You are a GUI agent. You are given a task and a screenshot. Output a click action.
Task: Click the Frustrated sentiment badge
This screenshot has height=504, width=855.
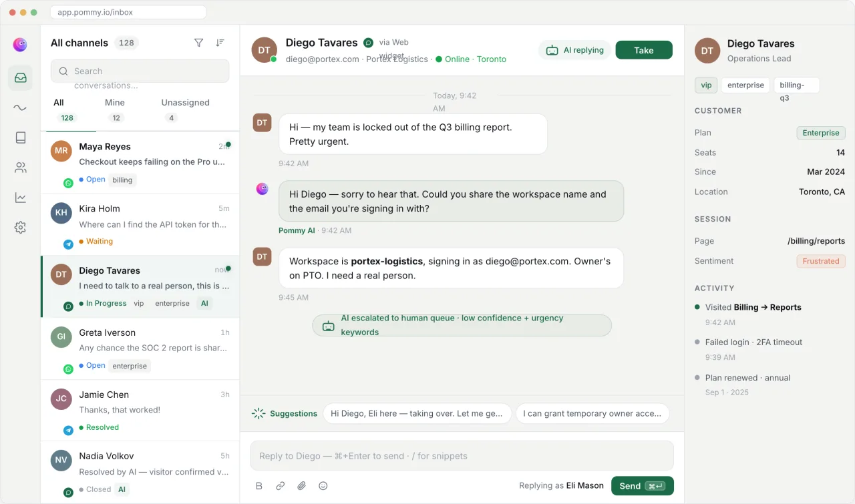[x=821, y=261]
